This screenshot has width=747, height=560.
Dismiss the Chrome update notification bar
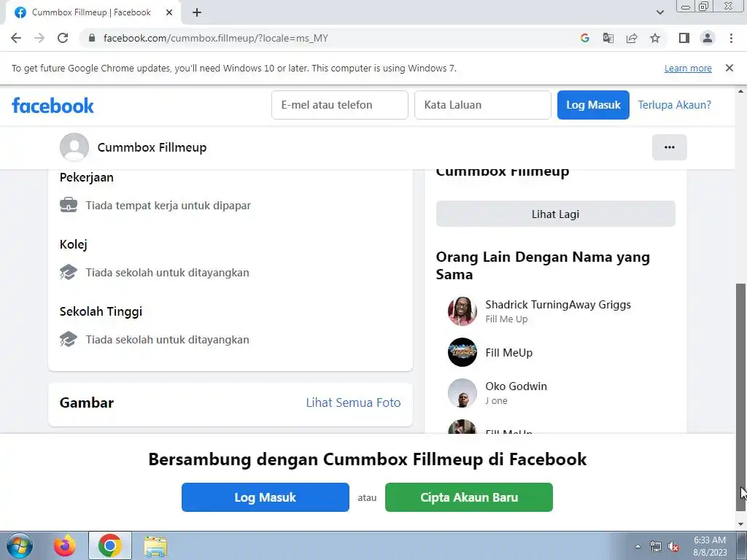(x=729, y=68)
